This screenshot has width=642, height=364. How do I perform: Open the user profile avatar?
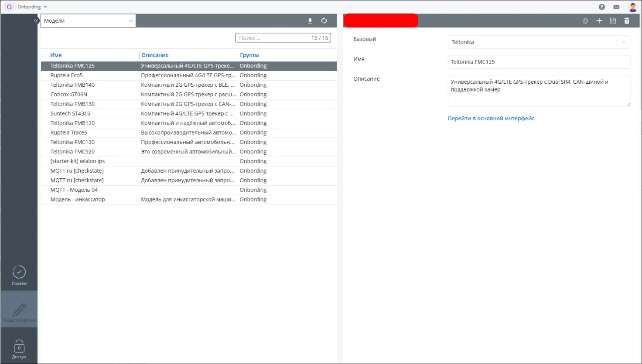pos(632,7)
